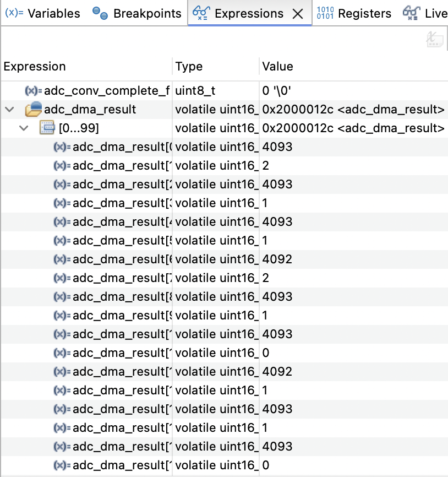Collapse the [0...99] index range
This screenshot has width=448, height=477.
click(23, 128)
